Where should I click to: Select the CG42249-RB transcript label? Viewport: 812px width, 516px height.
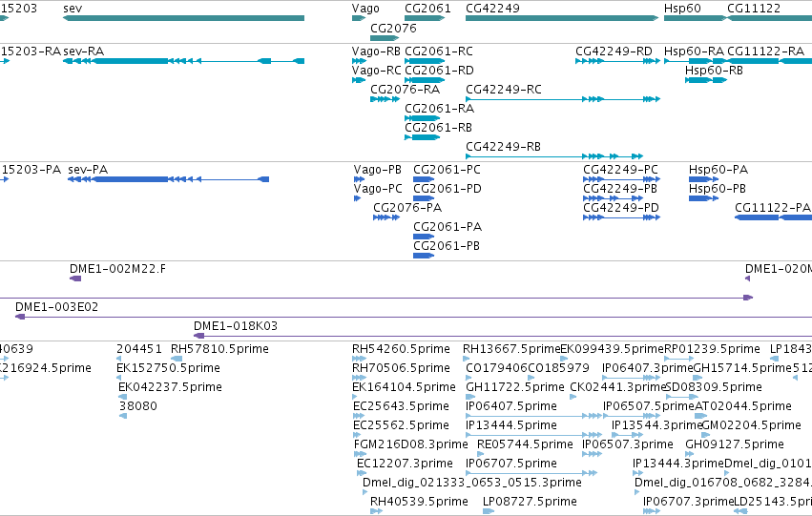point(503,147)
